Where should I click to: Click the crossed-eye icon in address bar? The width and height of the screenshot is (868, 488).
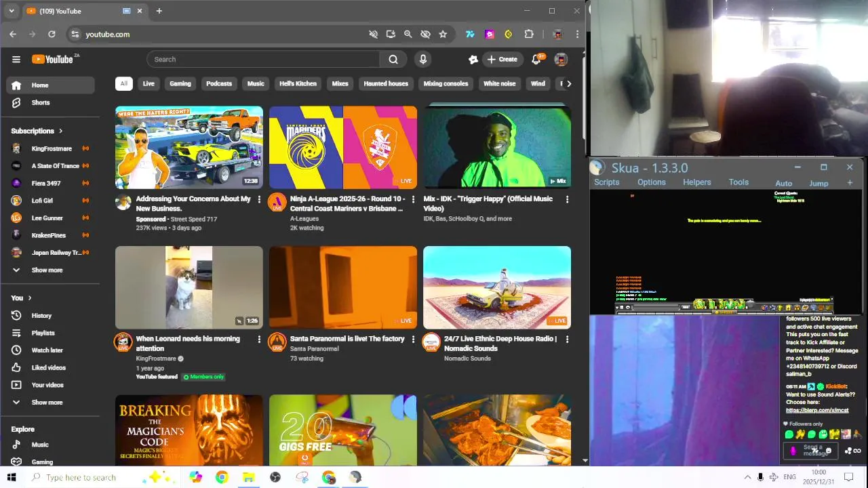(x=425, y=34)
